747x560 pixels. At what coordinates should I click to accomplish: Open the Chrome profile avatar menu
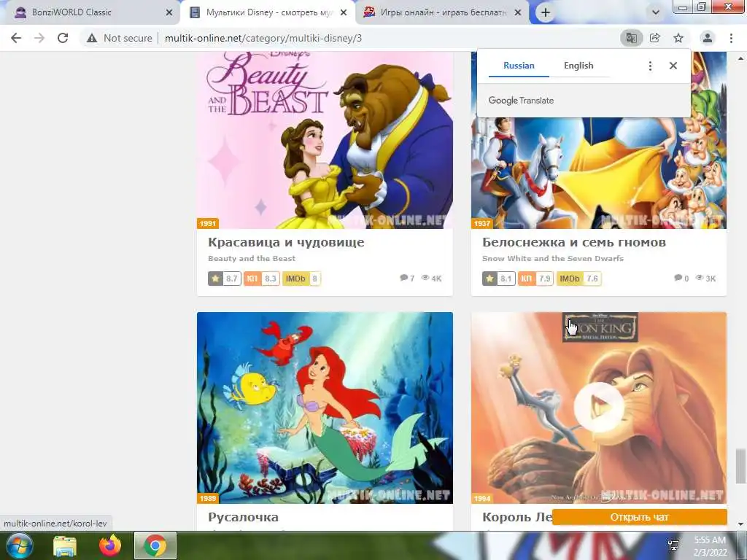pyautogui.click(x=708, y=38)
